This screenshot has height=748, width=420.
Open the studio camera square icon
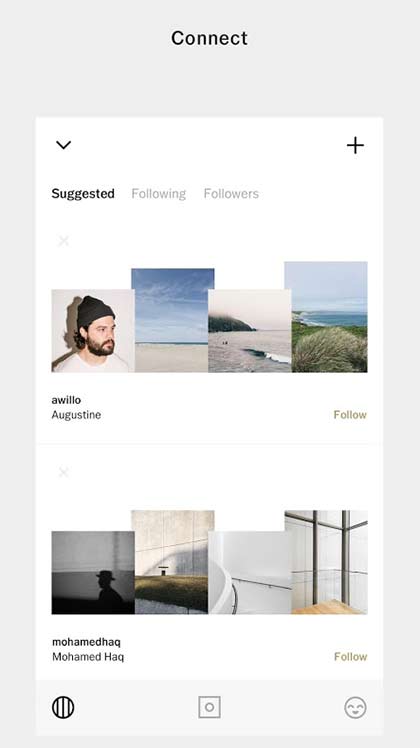(210, 707)
